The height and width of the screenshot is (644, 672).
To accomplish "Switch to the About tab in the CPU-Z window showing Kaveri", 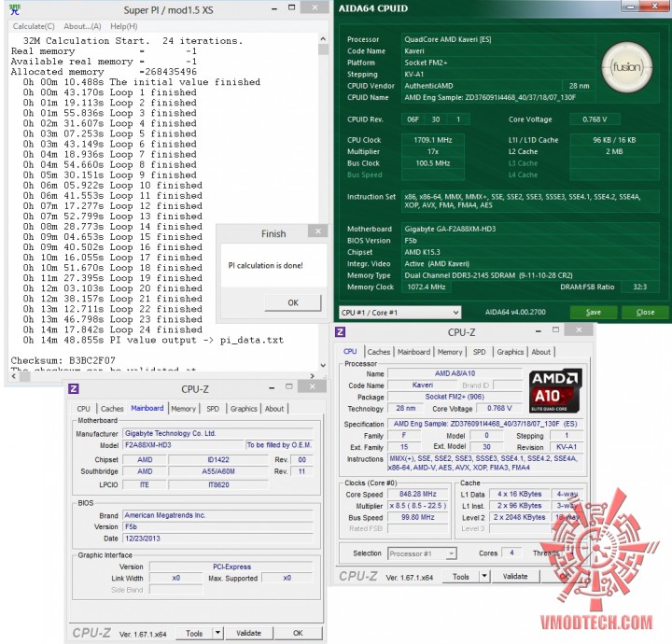I will 540,352.
